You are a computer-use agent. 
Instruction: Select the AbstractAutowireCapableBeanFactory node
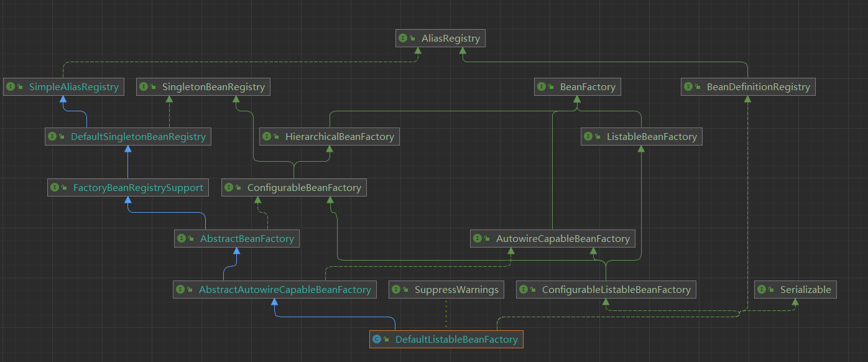pyautogui.click(x=275, y=289)
